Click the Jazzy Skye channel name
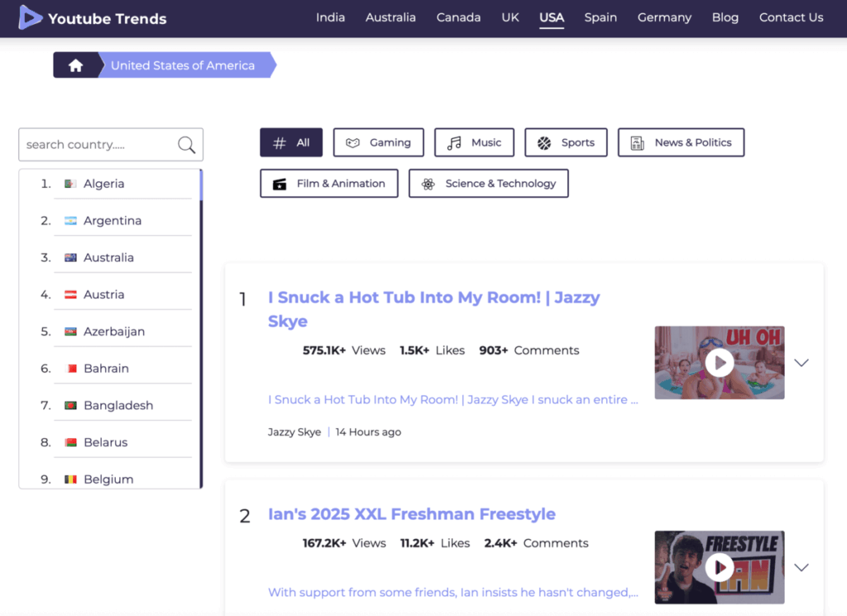This screenshot has width=847, height=616. (294, 432)
